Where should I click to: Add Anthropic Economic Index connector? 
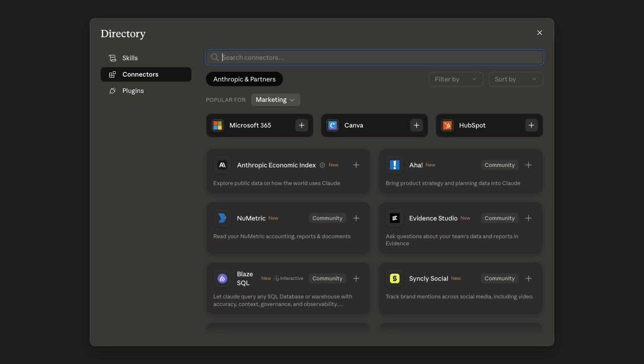[356, 165]
